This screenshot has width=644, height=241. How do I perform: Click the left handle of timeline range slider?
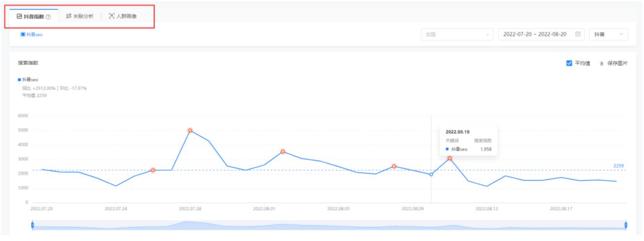pos(32,225)
